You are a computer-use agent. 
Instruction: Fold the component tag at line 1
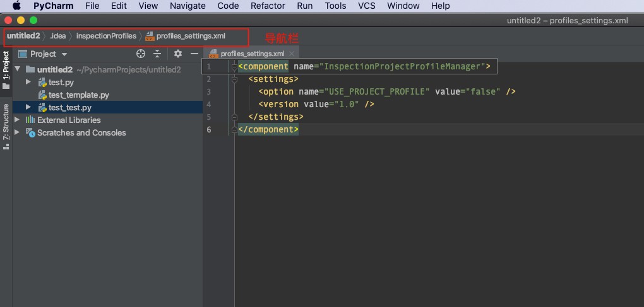[234, 67]
